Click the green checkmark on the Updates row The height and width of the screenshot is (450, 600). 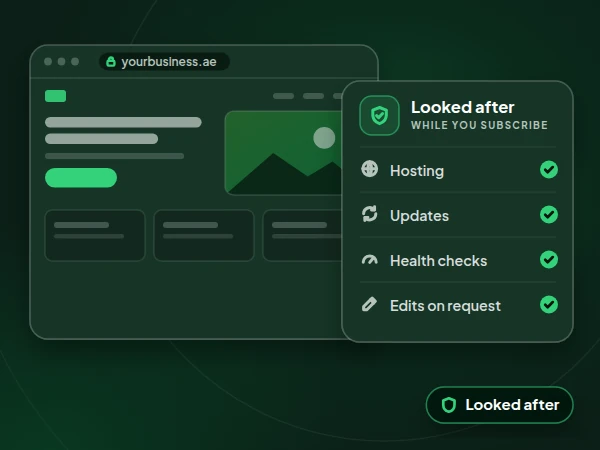click(549, 215)
